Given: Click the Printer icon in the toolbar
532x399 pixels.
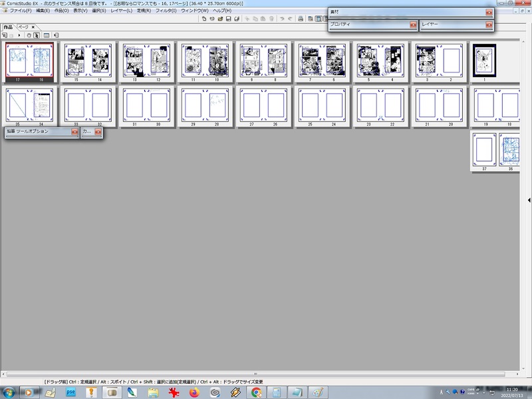Looking at the screenshot, I should click(301, 19).
